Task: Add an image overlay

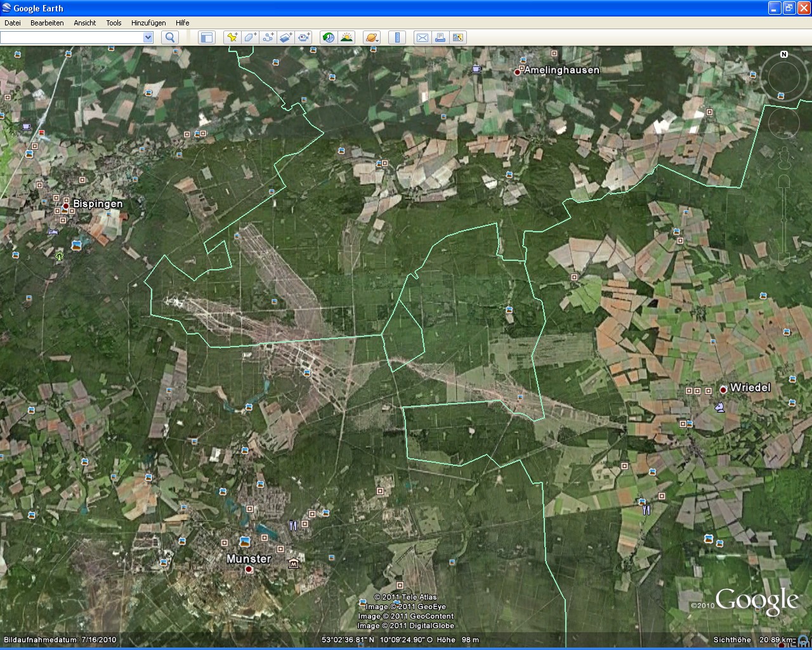Action: tap(285, 37)
